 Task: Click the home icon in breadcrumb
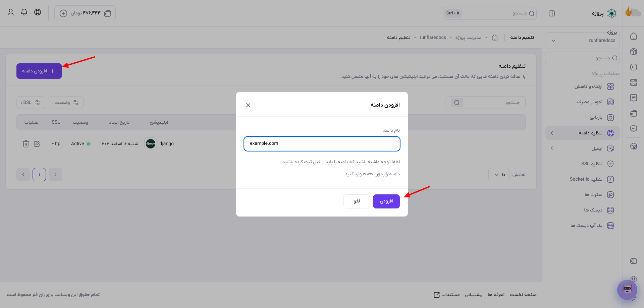[495, 38]
